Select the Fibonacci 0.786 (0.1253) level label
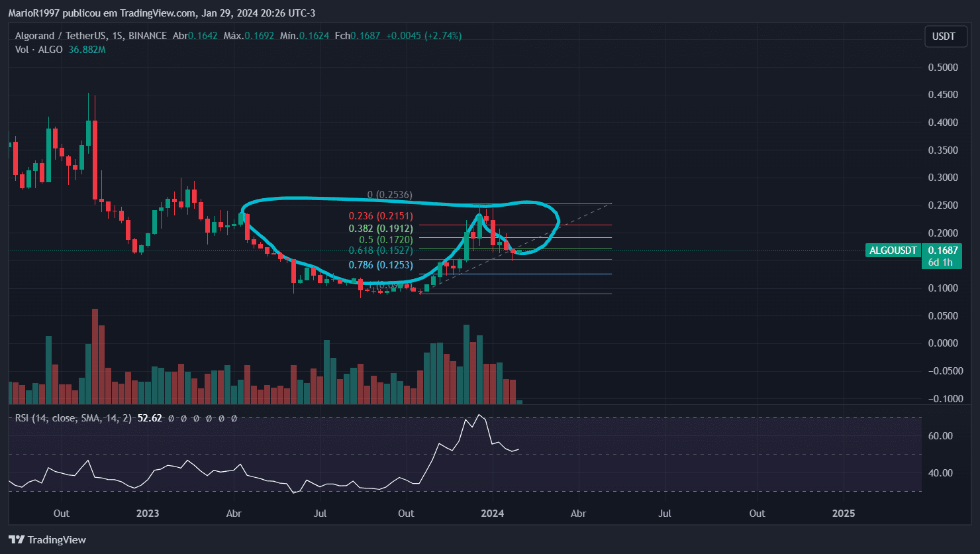 pos(381,265)
